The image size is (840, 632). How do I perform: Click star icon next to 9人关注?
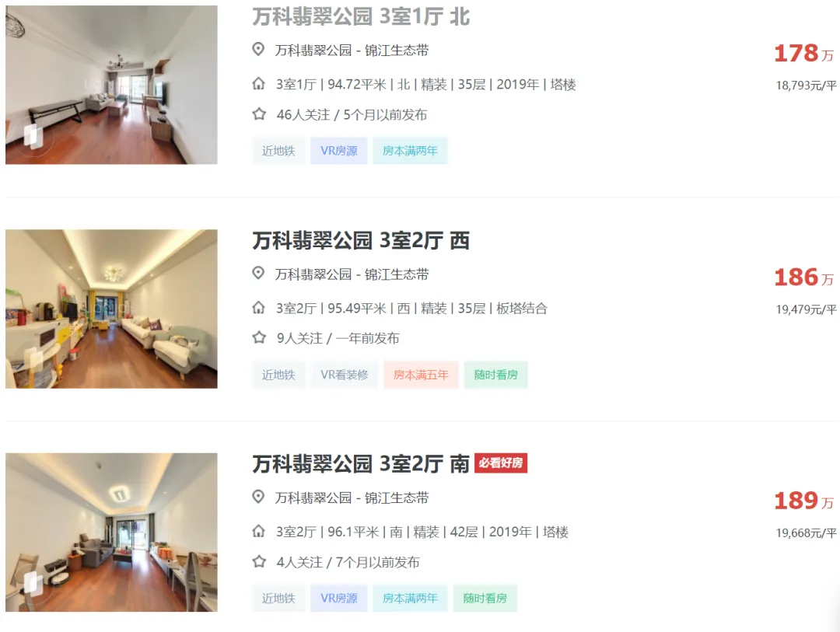coord(259,337)
